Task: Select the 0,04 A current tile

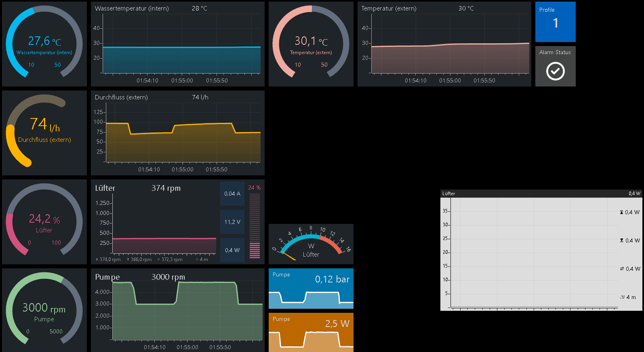Action: (x=232, y=194)
